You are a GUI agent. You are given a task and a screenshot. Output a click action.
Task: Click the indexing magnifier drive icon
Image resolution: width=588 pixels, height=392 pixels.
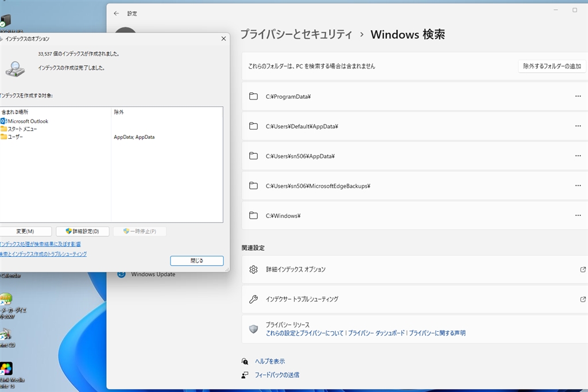pyautogui.click(x=15, y=69)
